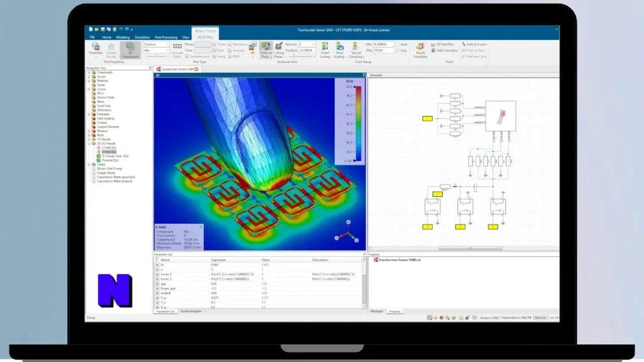Maximize the 3D view pane
644x362 pixels.
click(x=364, y=75)
